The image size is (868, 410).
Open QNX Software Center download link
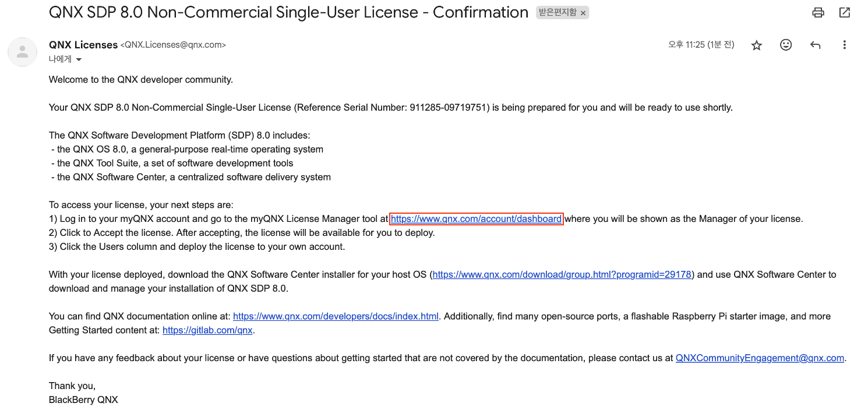[562, 274]
